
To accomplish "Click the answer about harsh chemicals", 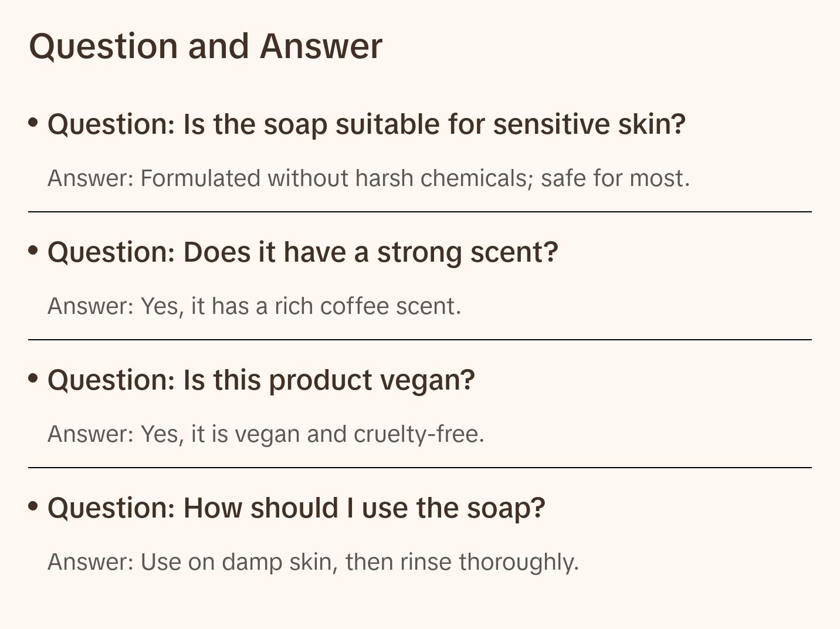I will tap(368, 178).
